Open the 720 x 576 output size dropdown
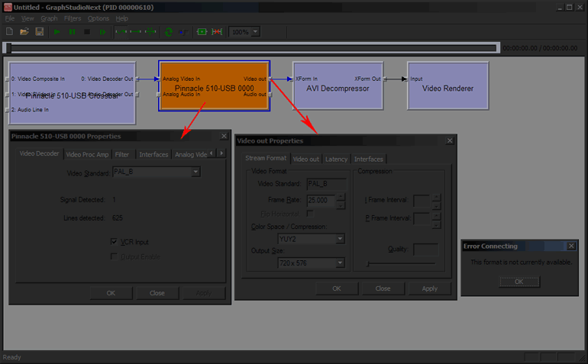 click(340, 263)
